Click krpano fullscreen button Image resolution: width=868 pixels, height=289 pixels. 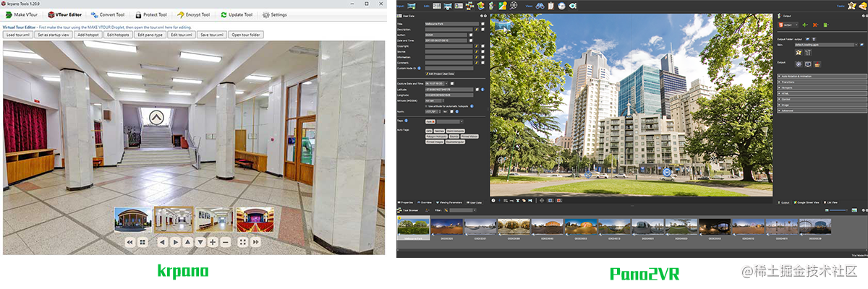[243, 242]
